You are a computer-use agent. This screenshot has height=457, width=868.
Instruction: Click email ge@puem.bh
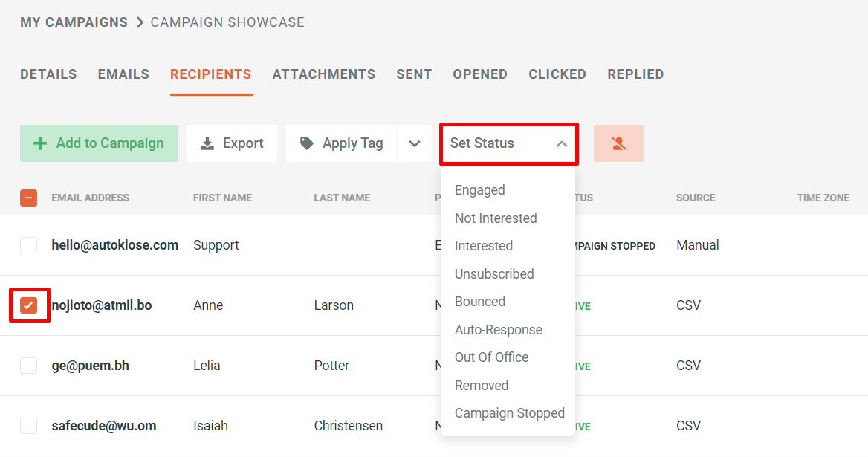pos(90,366)
